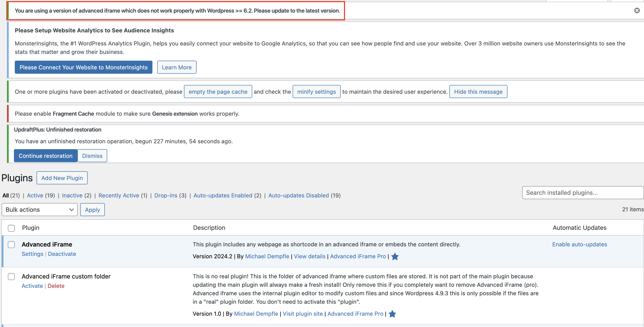Click Please Setup Website Analytics heading
This screenshot has height=327, width=644.
click(94, 30)
